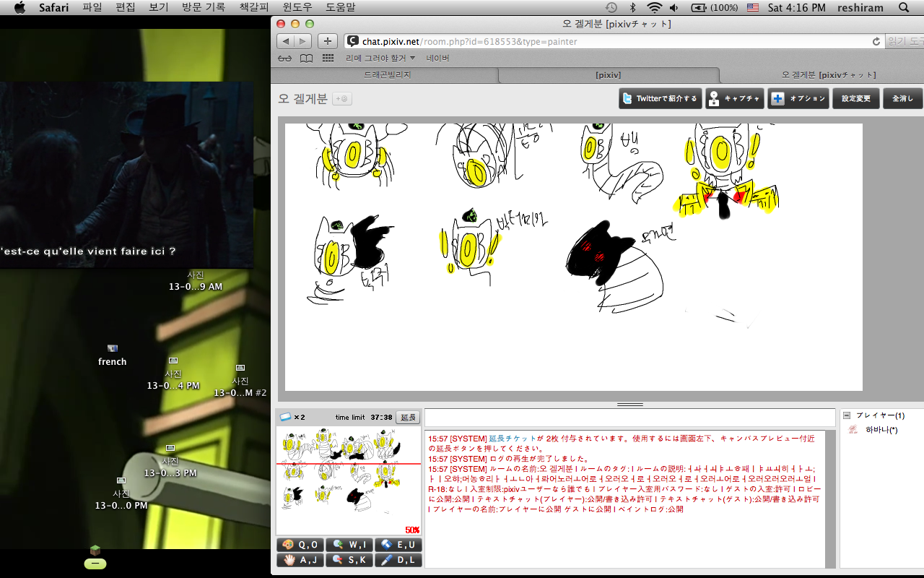Open the Wi-Fi status menu
Screen dimensions: 924x578
(x=655, y=8)
